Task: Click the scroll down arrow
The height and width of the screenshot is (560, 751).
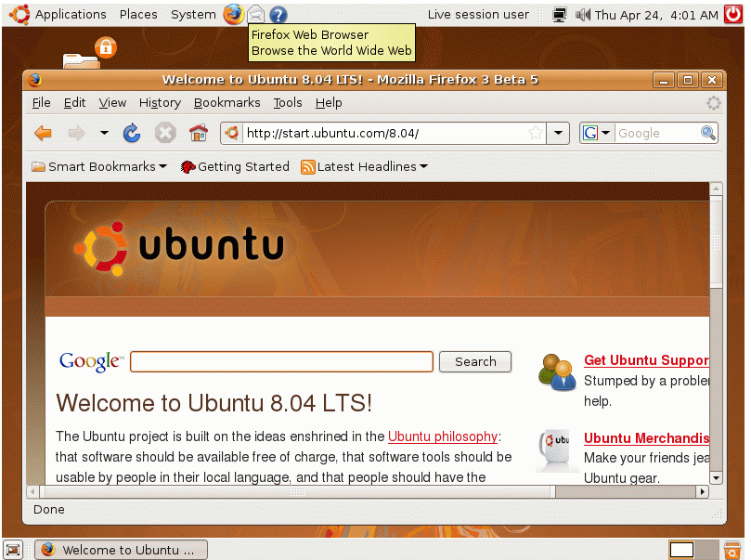Action: tap(716, 478)
